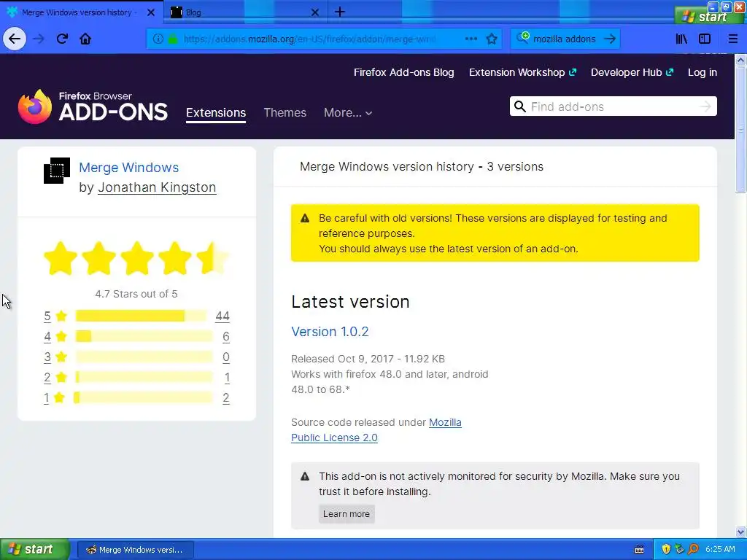Click the security warning triangle icon
Viewport: 747px width, 560px height.
(x=305, y=476)
